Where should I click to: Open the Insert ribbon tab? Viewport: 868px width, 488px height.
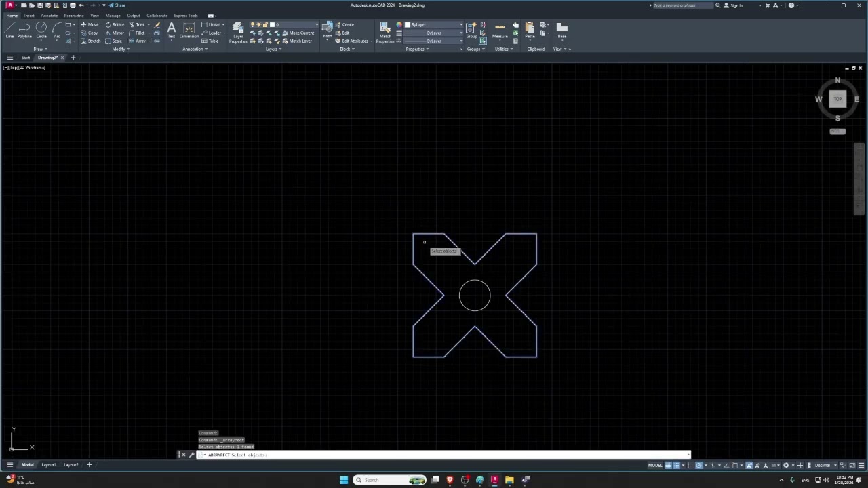tap(29, 16)
